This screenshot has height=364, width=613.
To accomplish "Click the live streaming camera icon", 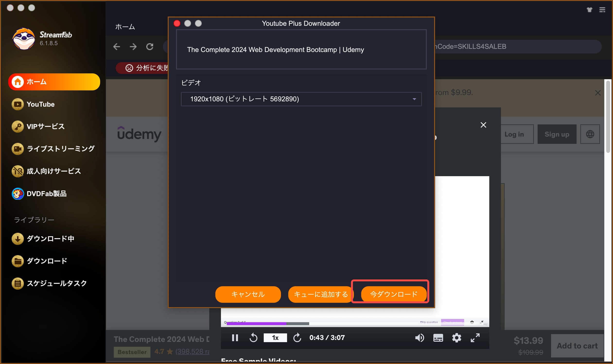I will coord(18,149).
